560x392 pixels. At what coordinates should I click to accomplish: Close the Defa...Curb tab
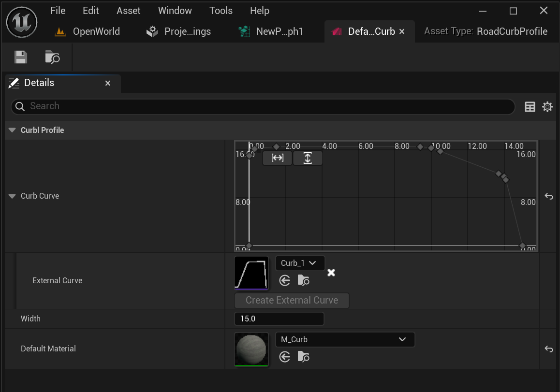pos(402,31)
